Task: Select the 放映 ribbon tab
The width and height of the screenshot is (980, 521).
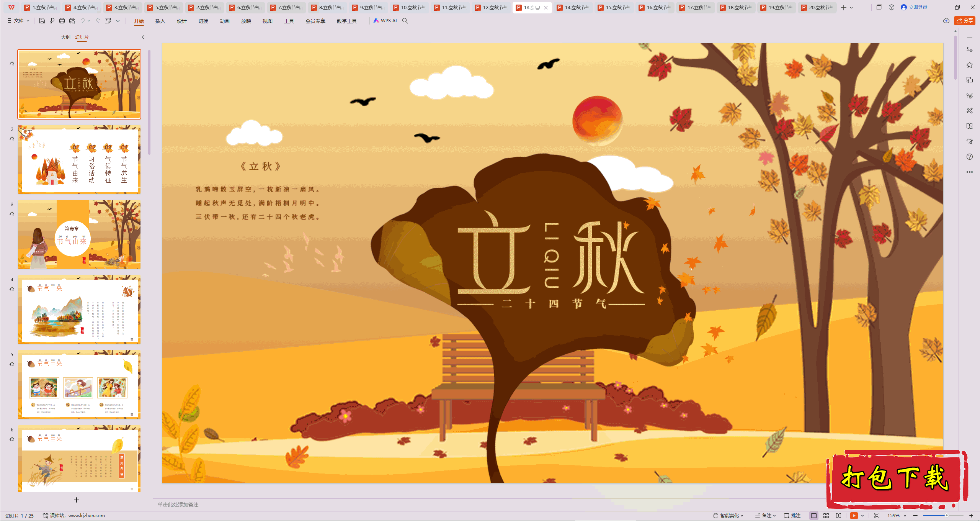Action: [246, 21]
